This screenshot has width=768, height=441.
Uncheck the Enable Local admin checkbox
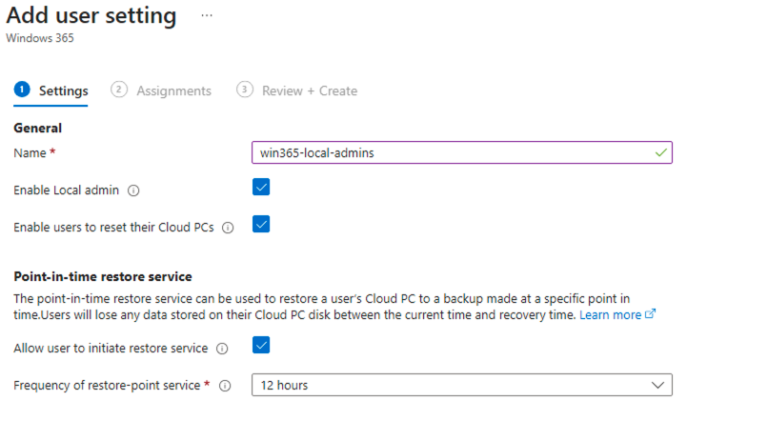click(x=261, y=187)
